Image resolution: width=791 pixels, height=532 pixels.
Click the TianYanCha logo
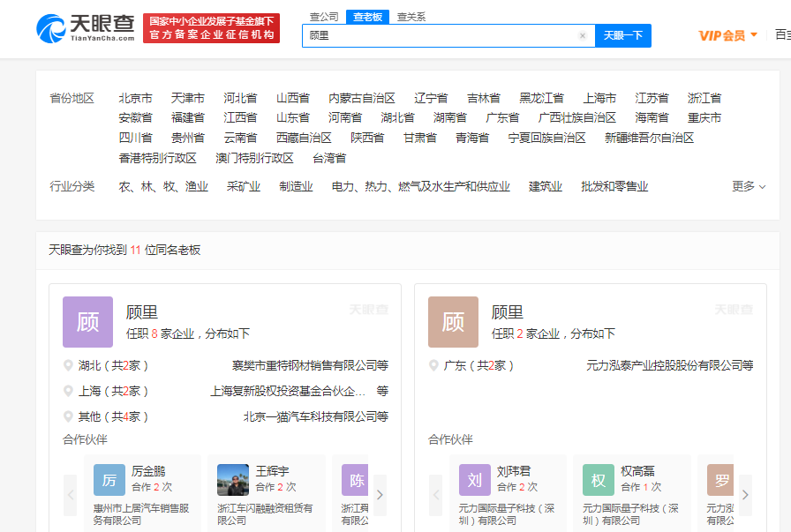coord(86,28)
